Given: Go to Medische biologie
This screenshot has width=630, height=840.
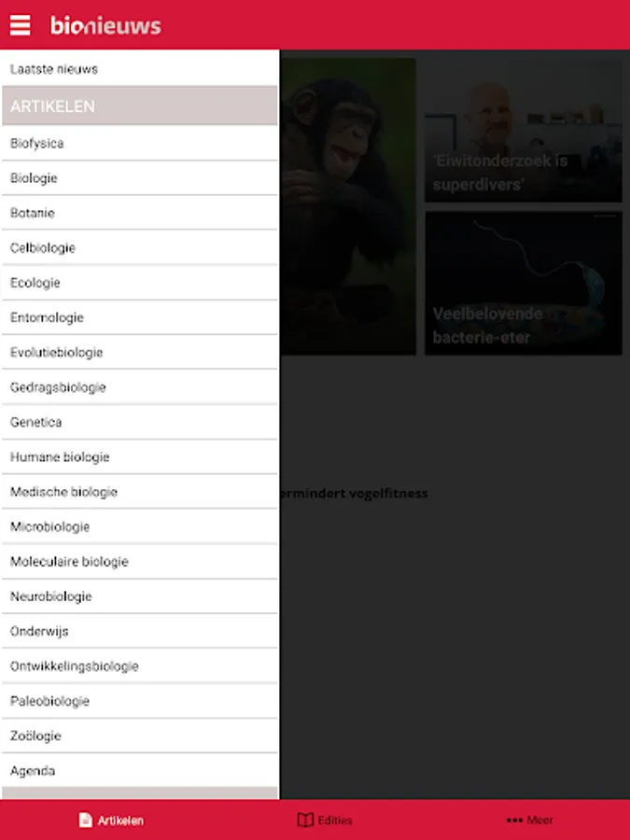Looking at the screenshot, I should click(140, 491).
